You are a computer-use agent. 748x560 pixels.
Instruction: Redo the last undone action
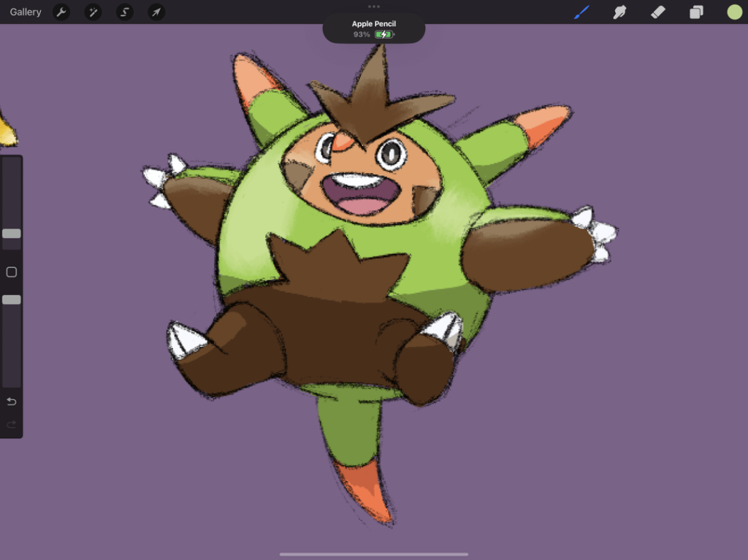[x=12, y=424]
